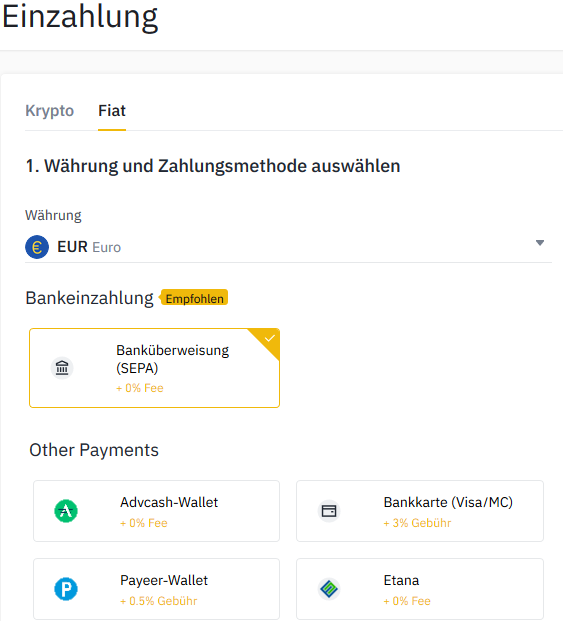Viewport: 563px width, 621px height.
Task: Open the EUR Euro currency selector
Action: [x=288, y=247]
